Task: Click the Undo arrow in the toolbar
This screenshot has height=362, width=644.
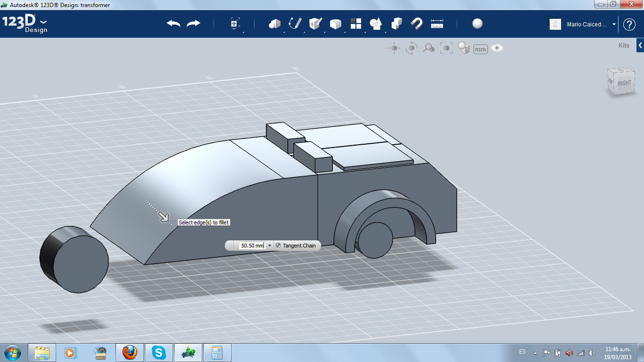Action: click(173, 24)
